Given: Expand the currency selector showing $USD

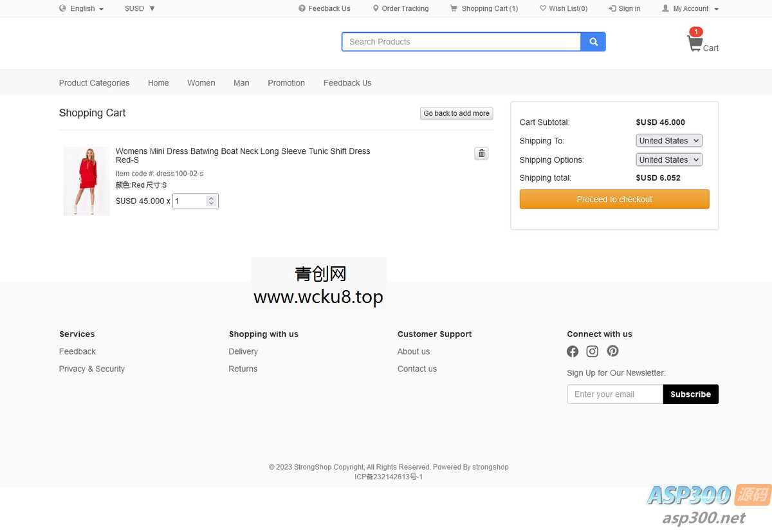Looking at the screenshot, I should (138, 8).
